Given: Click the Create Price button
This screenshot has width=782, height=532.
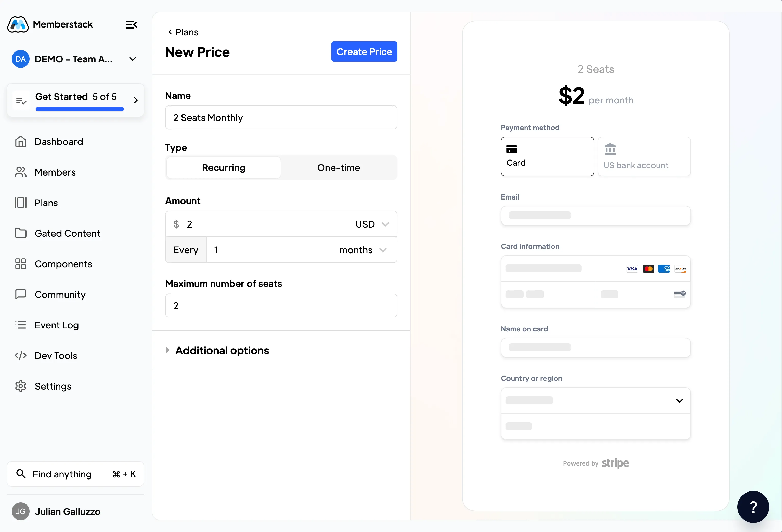Looking at the screenshot, I should click(364, 51).
